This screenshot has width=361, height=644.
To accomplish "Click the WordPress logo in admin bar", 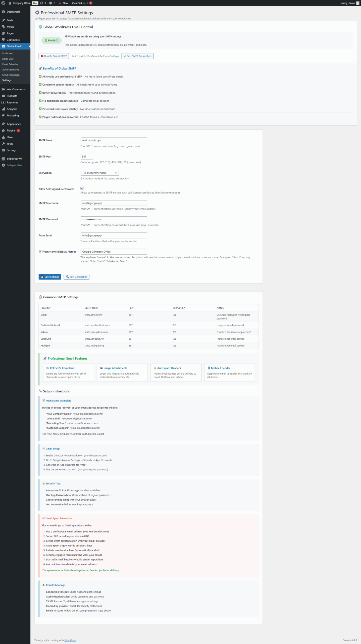I will pyautogui.click(x=3, y=3).
